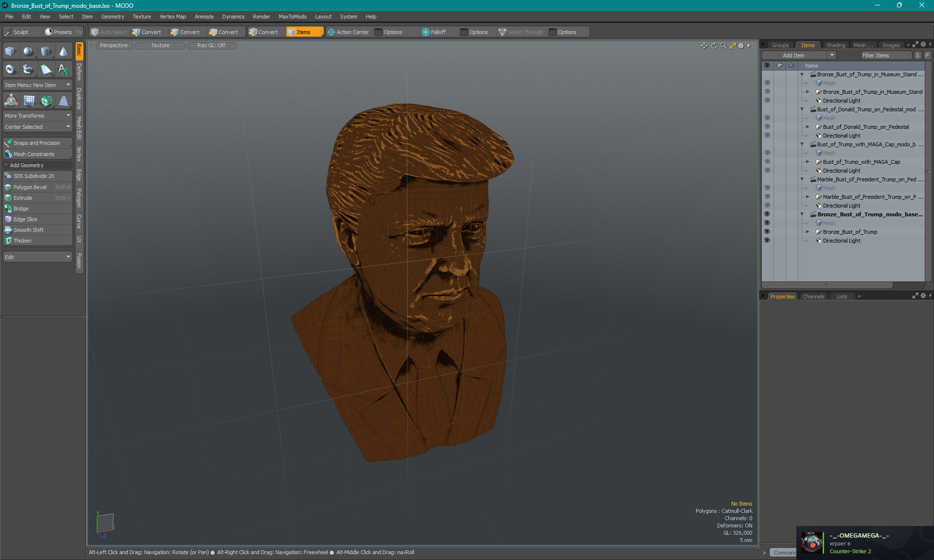This screenshot has height=560, width=934.
Task: Collapse the Add Geometry section
Action: [x=6, y=165]
